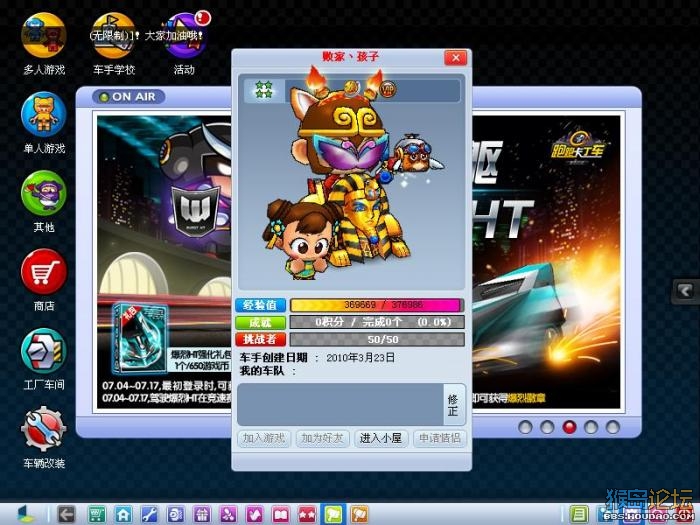Click the 成就 label

pos(261,322)
